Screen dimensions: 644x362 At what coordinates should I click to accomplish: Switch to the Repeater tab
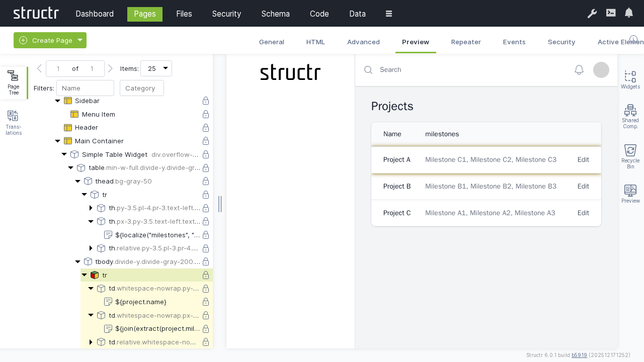466,42
